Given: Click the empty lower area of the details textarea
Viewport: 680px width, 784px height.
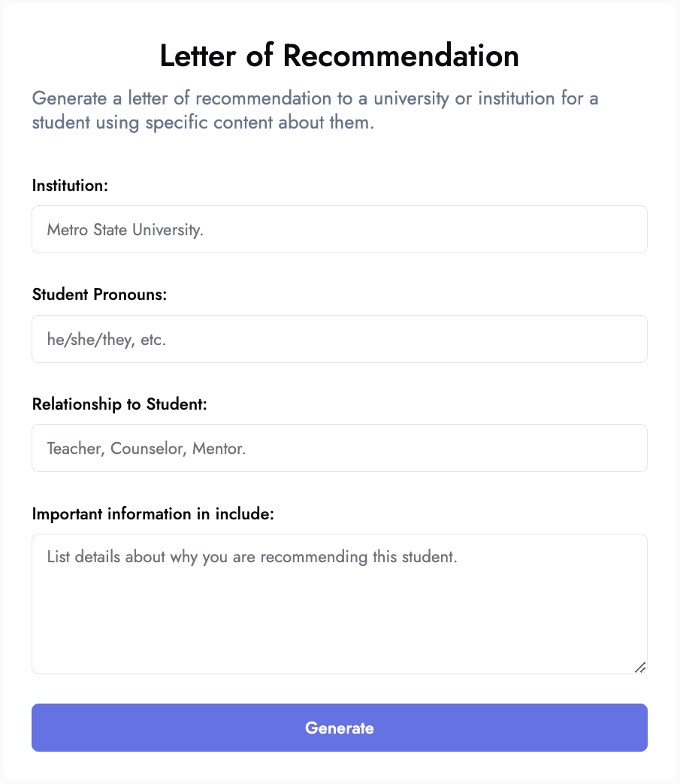Looking at the screenshot, I should pos(340,625).
